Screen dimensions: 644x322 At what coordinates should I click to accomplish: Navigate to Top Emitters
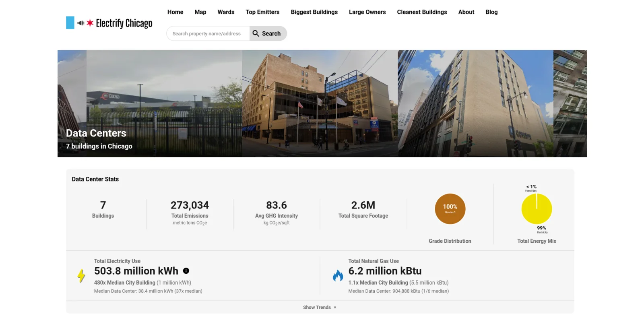[262, 12]
